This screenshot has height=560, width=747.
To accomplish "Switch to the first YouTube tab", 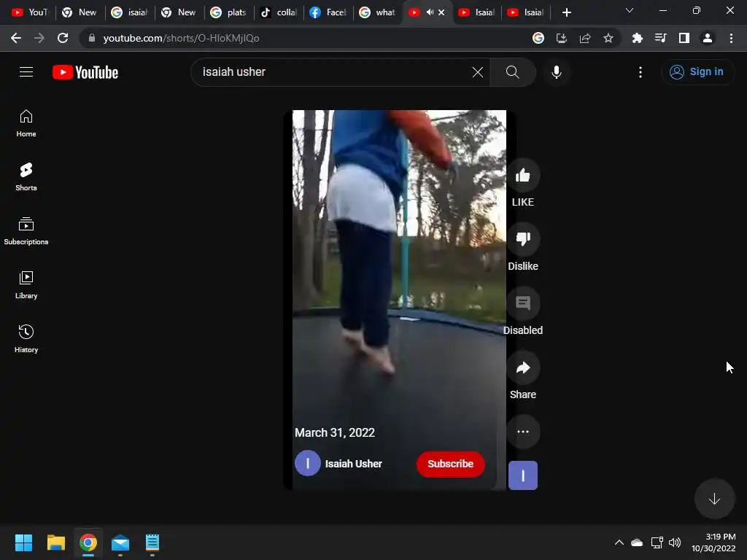I will coord(31,12).
